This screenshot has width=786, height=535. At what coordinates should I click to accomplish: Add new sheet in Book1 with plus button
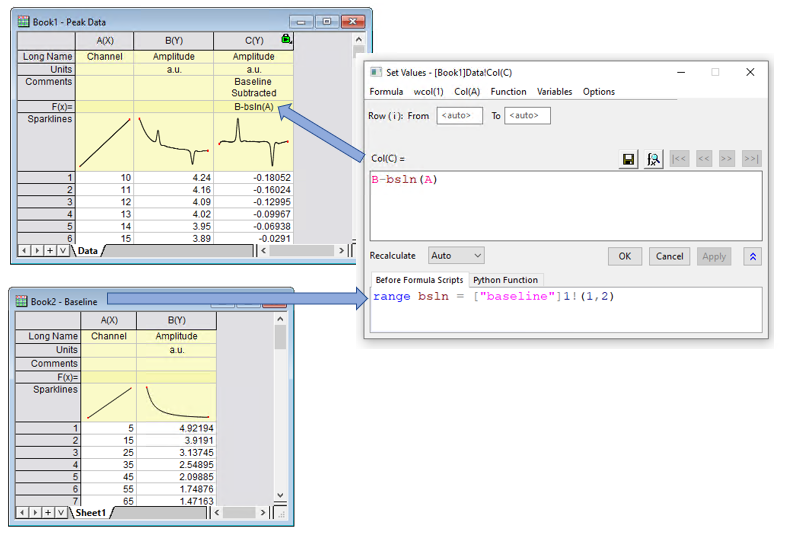(48, 250)
